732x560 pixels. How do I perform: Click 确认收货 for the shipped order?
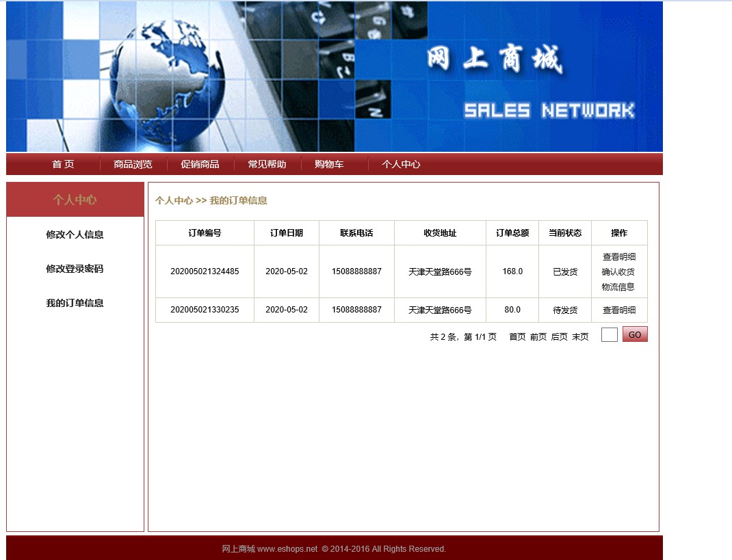point(618,272)
